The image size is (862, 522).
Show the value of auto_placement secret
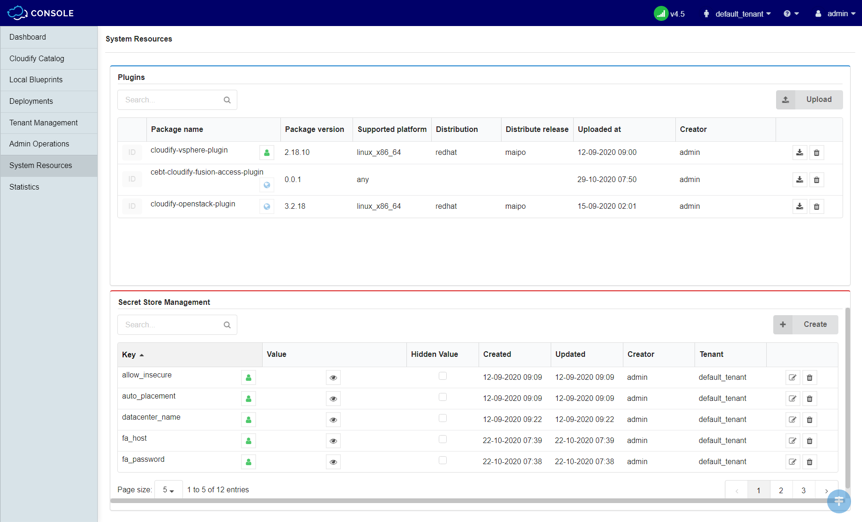tap(333, 399)
